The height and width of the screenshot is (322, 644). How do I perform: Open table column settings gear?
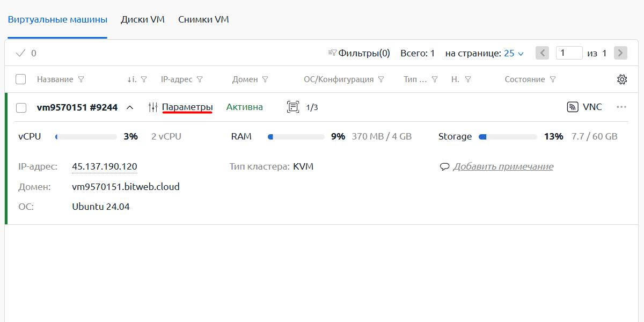pyautogui.click(x=622, y=79)
